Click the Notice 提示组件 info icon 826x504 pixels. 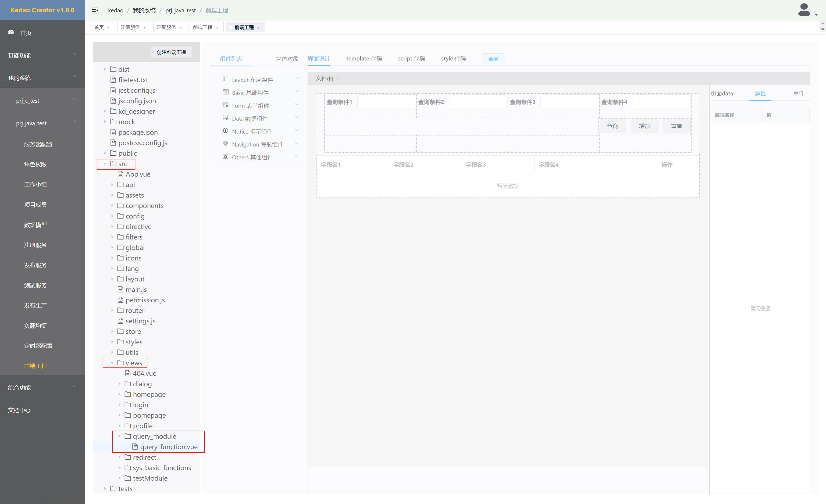[x=226, y=131]
